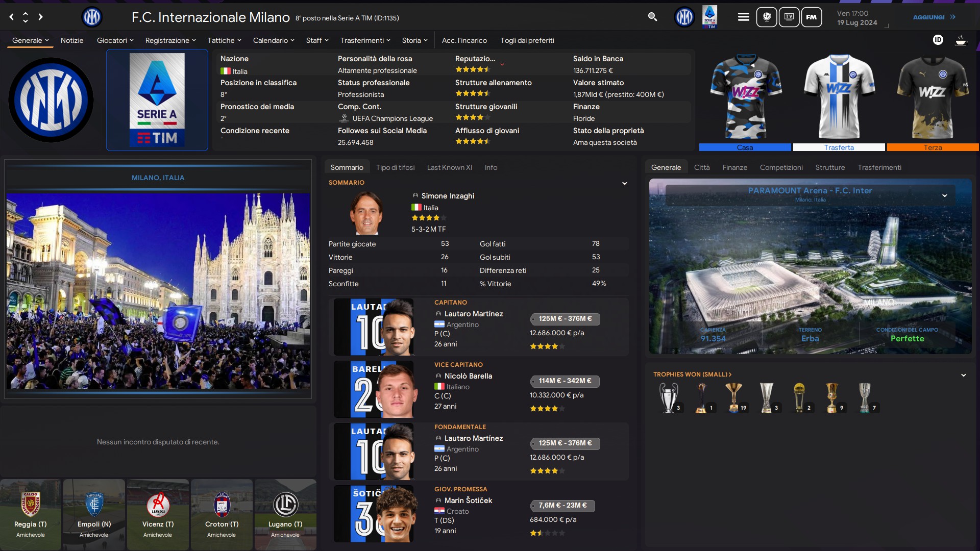Click the coffee cup icon
980x551 pixels.
tap(961, 40)
